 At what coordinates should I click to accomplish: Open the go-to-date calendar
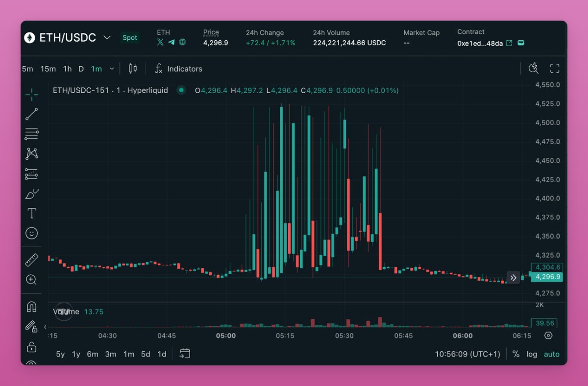click(185, 354)
